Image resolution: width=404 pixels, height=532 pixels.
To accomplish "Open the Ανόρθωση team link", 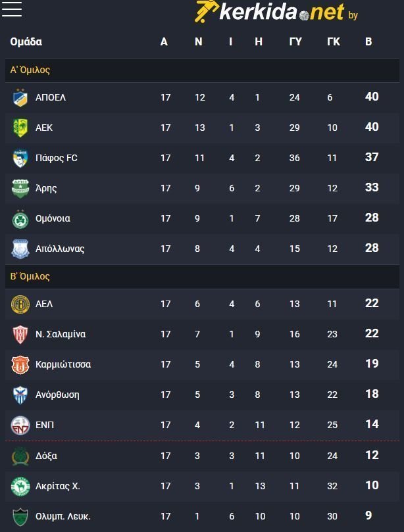I will 57,395.
